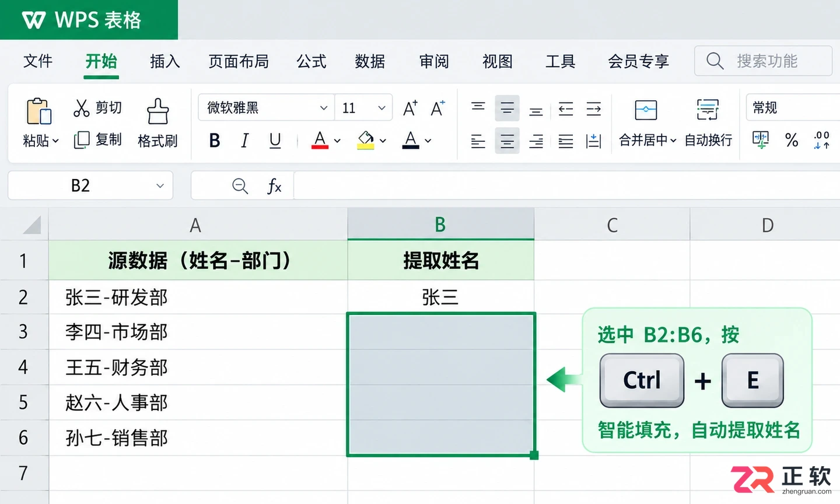The height and width of the screenshot is (504, 840).
Task: Open the 插入 tab
Action: [164, 61]
